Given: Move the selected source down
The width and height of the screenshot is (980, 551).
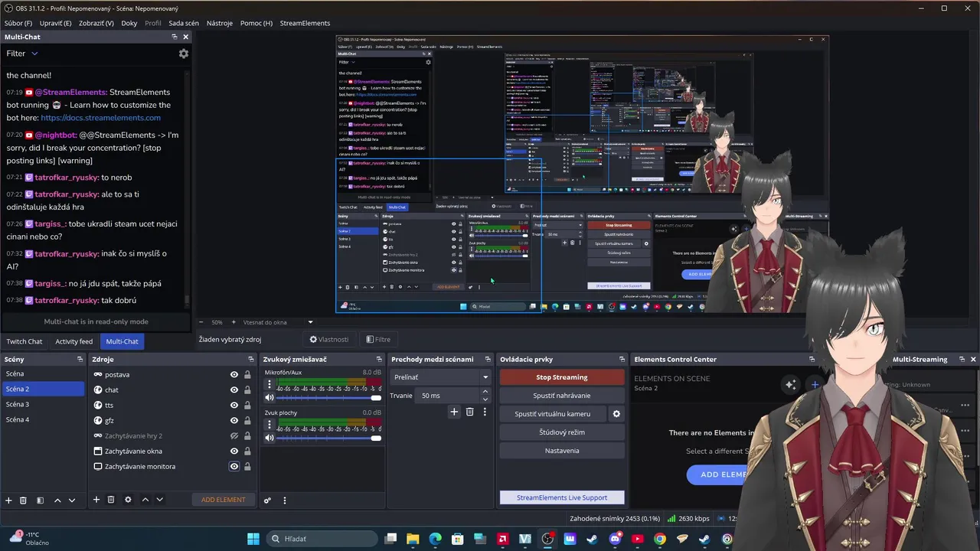Looking at the screenshot, I should [x=159, y=500].
